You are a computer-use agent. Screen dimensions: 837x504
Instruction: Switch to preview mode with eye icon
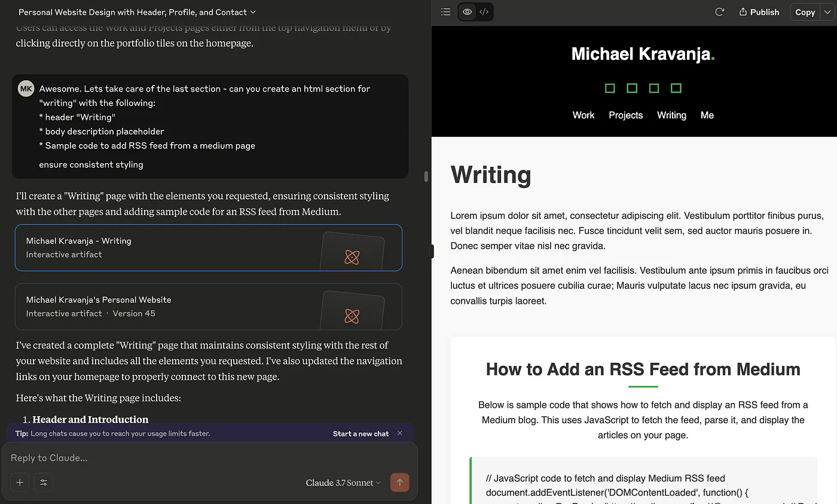click(468, 12)
